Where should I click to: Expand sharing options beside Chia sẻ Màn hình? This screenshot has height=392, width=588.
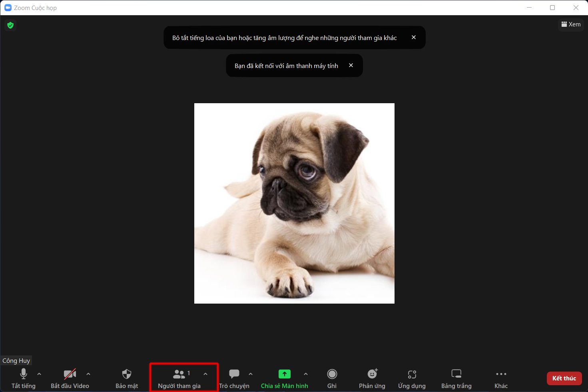click(x=306, y=374)
